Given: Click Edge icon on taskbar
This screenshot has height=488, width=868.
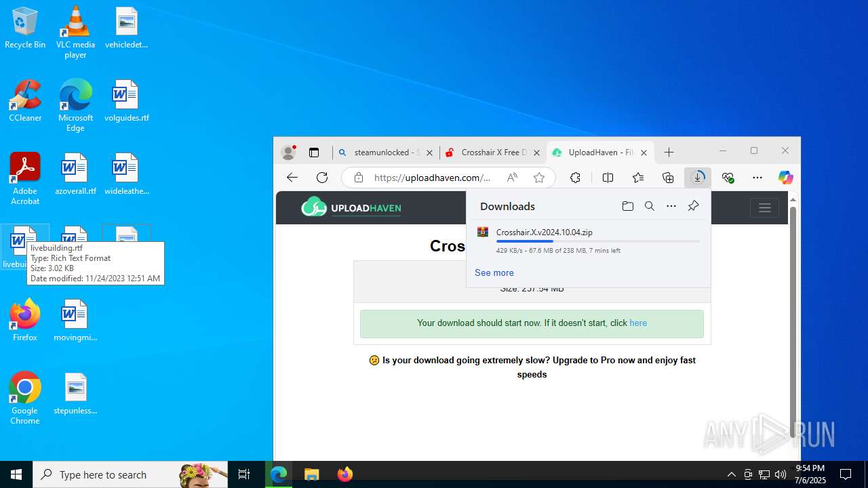Looking at the screenshot, I should tap(279, 474).
